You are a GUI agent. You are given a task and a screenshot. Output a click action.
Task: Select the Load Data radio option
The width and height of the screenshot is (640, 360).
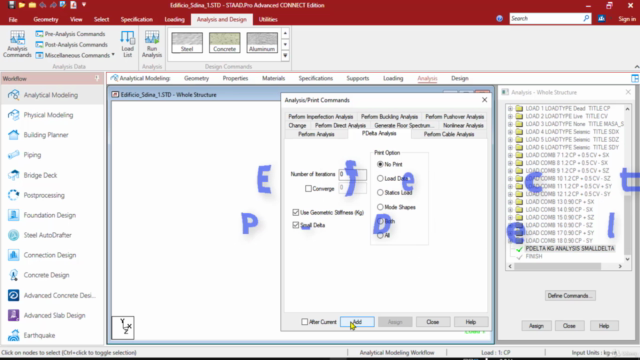[380, 178]
